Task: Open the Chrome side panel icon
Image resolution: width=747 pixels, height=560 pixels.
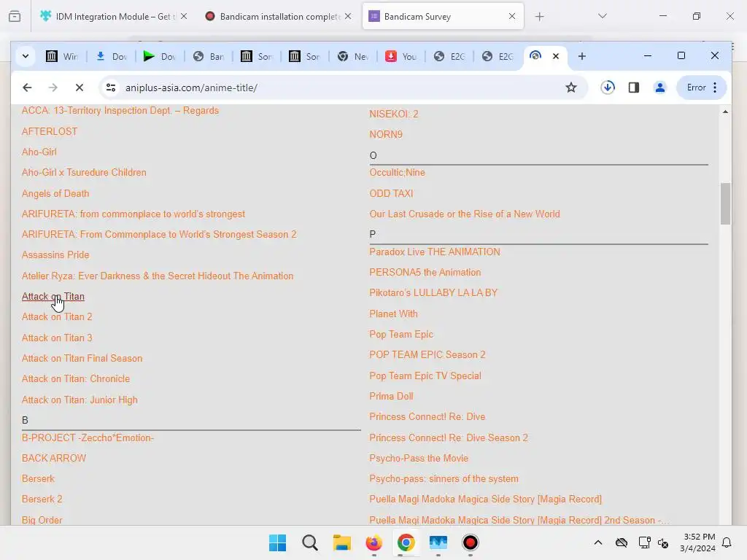Action: [634, 87]
